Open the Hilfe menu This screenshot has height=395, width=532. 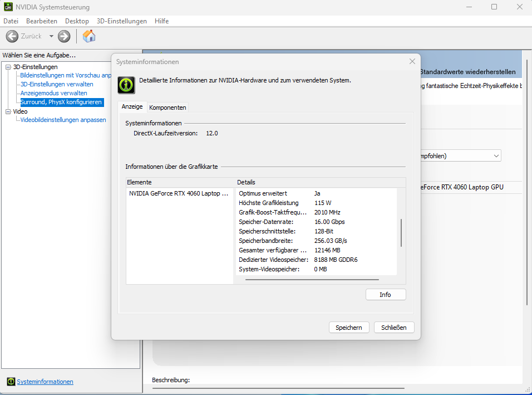161,21
